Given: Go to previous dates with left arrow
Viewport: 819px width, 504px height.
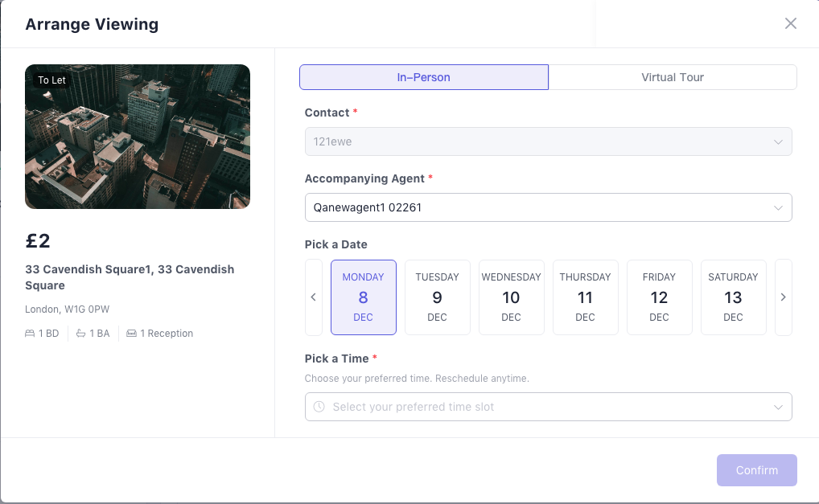Looking at the screenshot, I should (314, 297).
